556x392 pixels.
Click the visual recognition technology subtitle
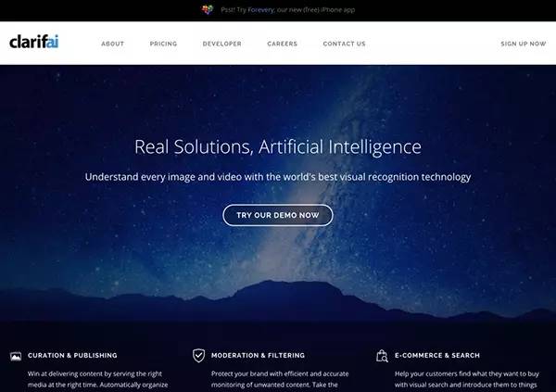[x=278, y=177]
